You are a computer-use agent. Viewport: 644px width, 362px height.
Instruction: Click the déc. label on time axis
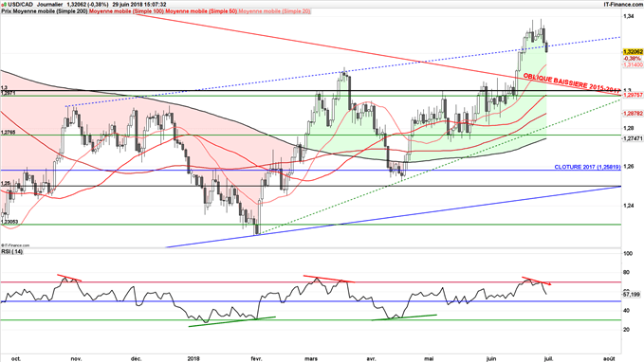pyautogui.click(x=137, y=358)
